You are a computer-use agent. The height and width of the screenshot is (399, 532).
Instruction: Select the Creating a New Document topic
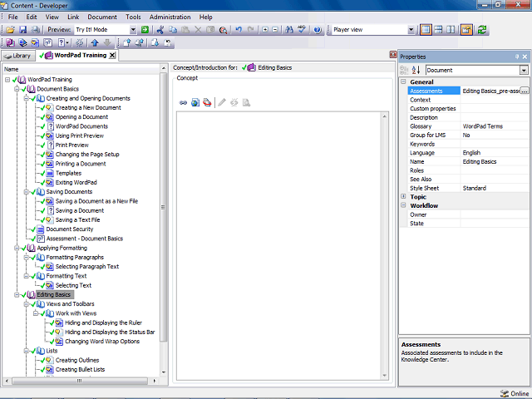[x=88, y=108]
